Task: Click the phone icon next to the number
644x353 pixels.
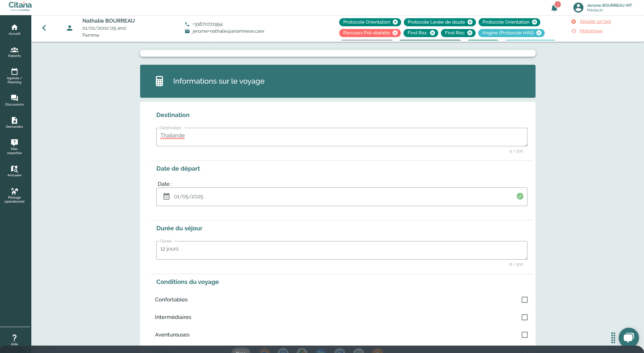Action: tap(187, 24)
